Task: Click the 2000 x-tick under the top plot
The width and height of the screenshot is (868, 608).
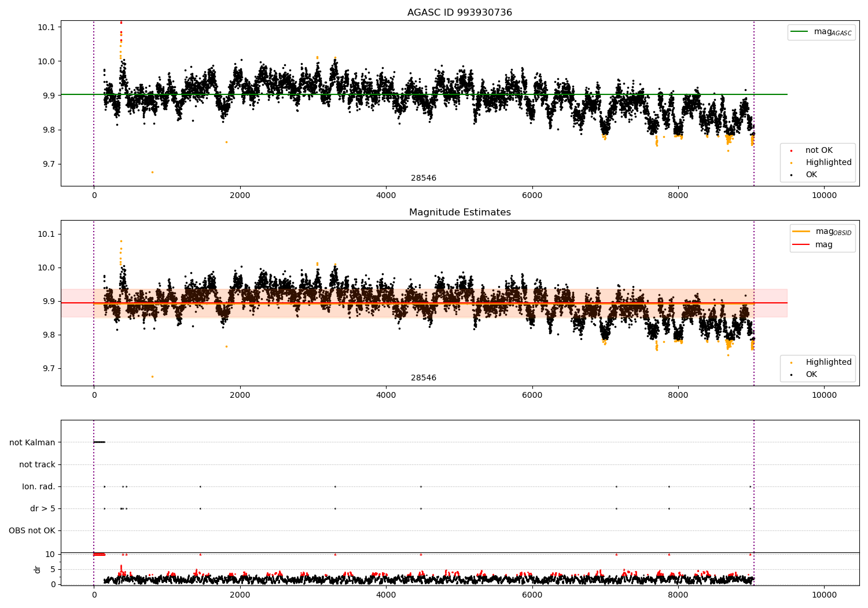Action: coord(240,196)
